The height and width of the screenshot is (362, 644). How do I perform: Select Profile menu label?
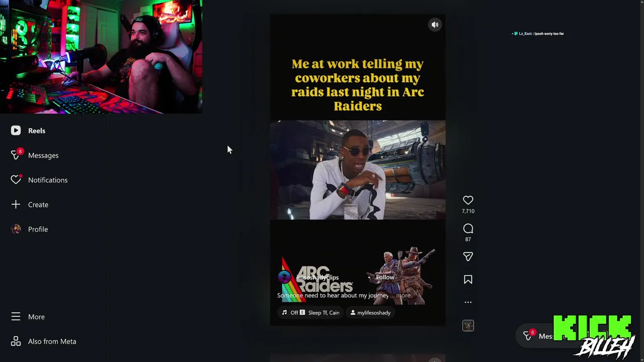click(38, 229)
